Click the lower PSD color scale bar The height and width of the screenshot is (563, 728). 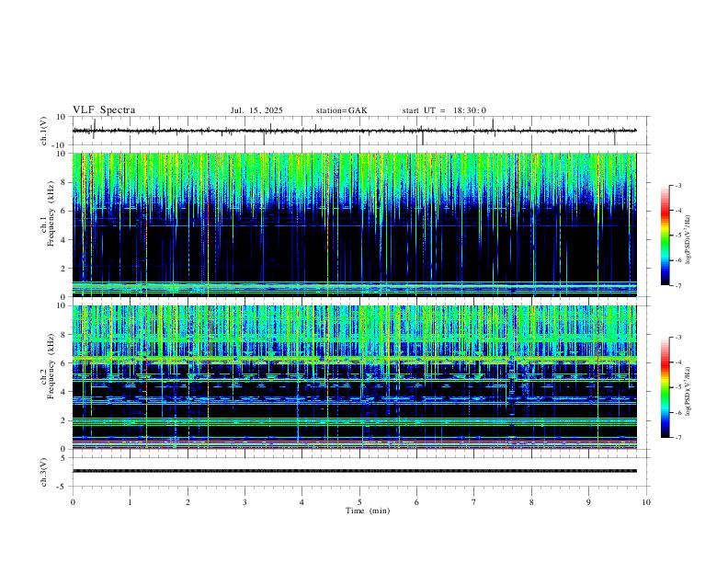point(665,387)
